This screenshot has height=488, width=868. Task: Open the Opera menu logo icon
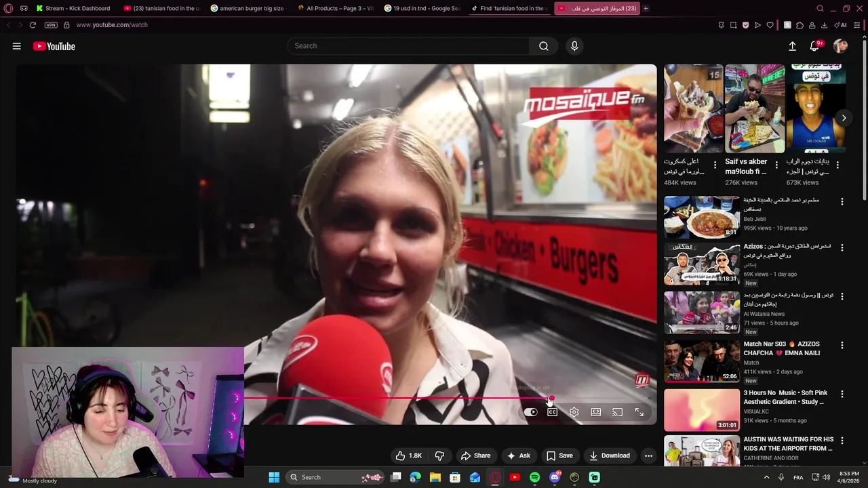(8, 8)
